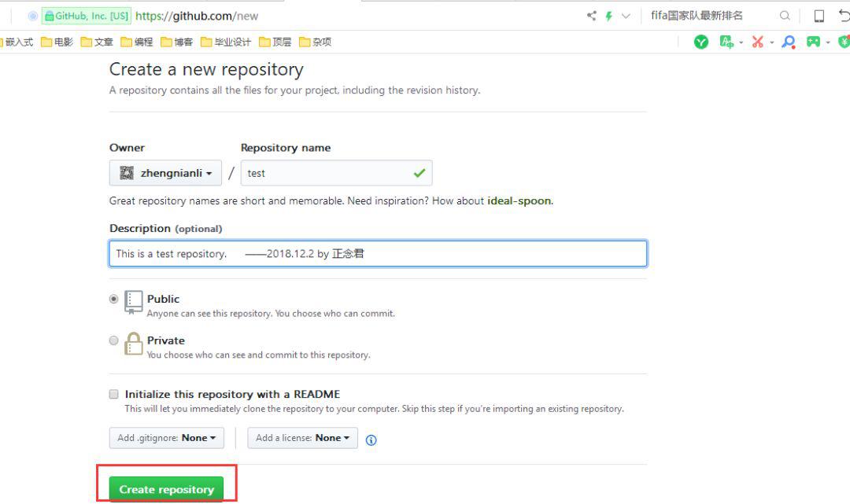Open the translate extension dropdown arrow
The image size is (850, 504).
741,42
